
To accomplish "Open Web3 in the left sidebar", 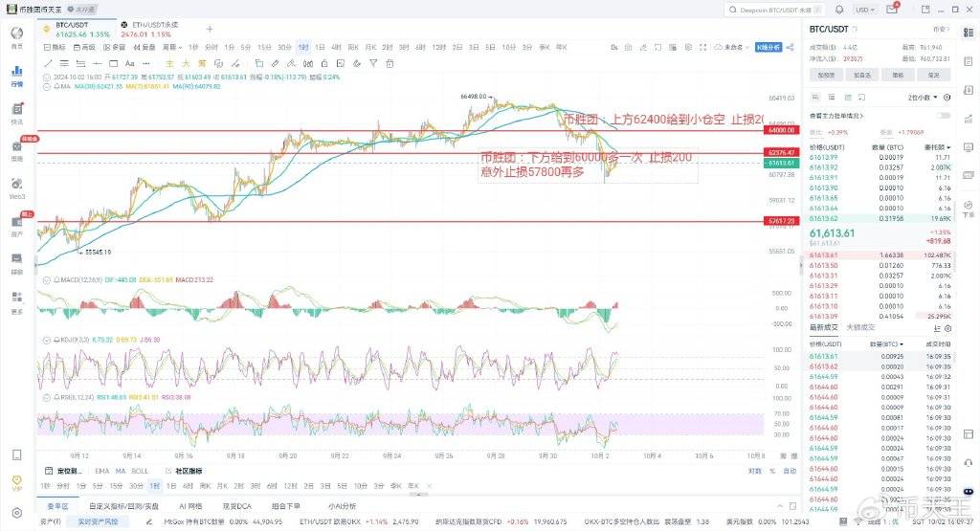I will click(x=16, y=188).
